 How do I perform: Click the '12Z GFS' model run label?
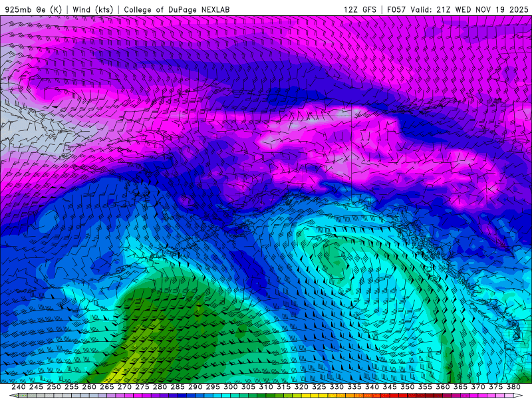click(360, 9)
